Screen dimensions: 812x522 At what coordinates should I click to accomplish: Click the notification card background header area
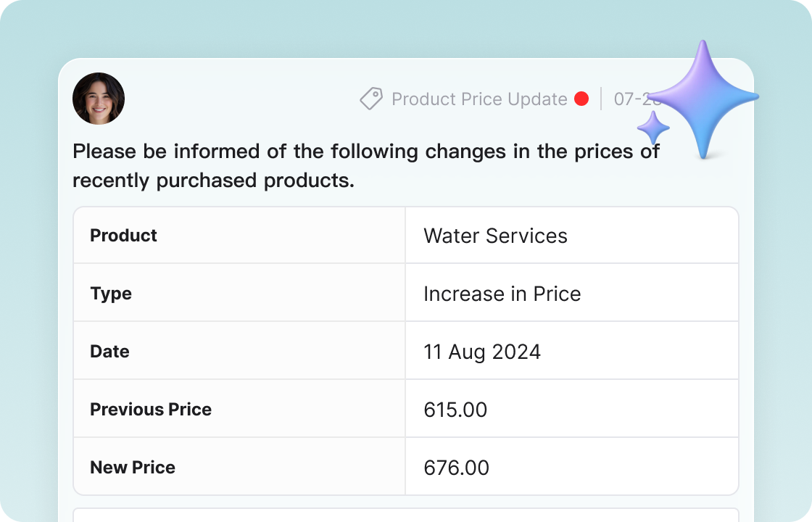(x=254, y=99)
